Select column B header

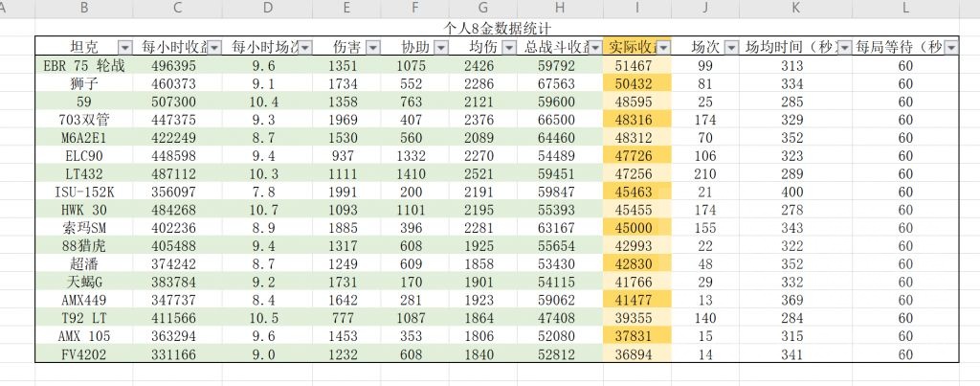[x=84, y=9]
